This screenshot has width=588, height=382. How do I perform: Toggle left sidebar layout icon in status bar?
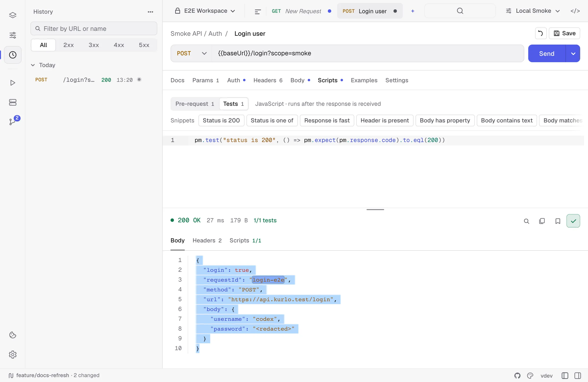[x=565, y=375]
